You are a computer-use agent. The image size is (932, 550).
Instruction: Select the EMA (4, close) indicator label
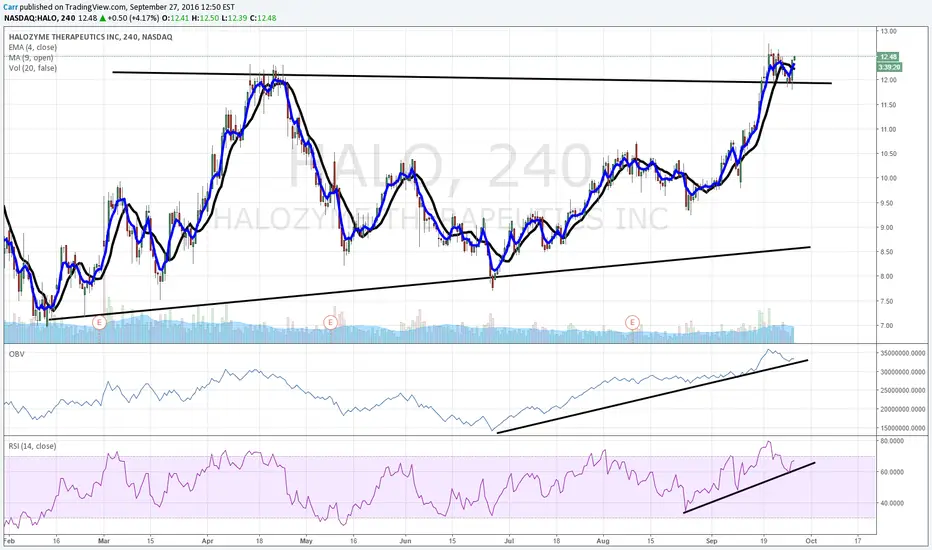coord(33,48)
